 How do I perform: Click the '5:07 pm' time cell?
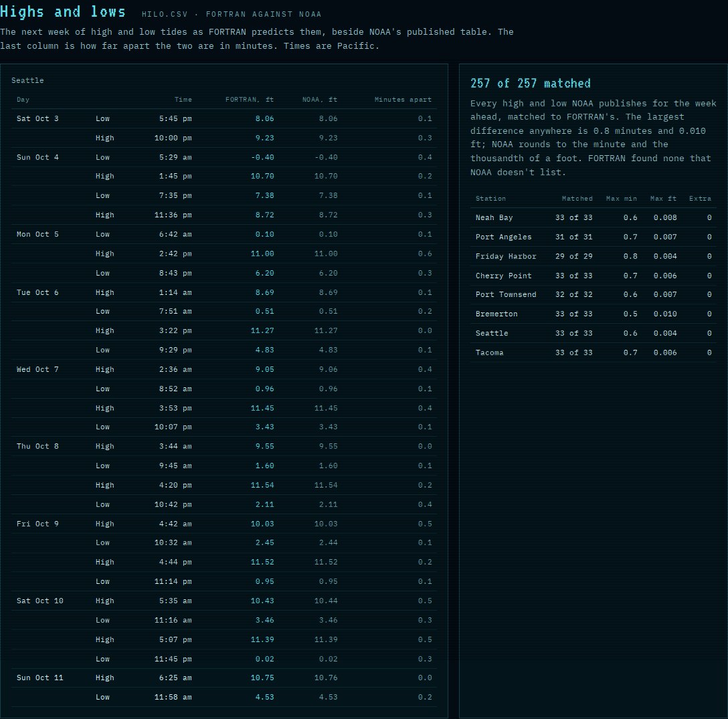[x=175, y=639]
